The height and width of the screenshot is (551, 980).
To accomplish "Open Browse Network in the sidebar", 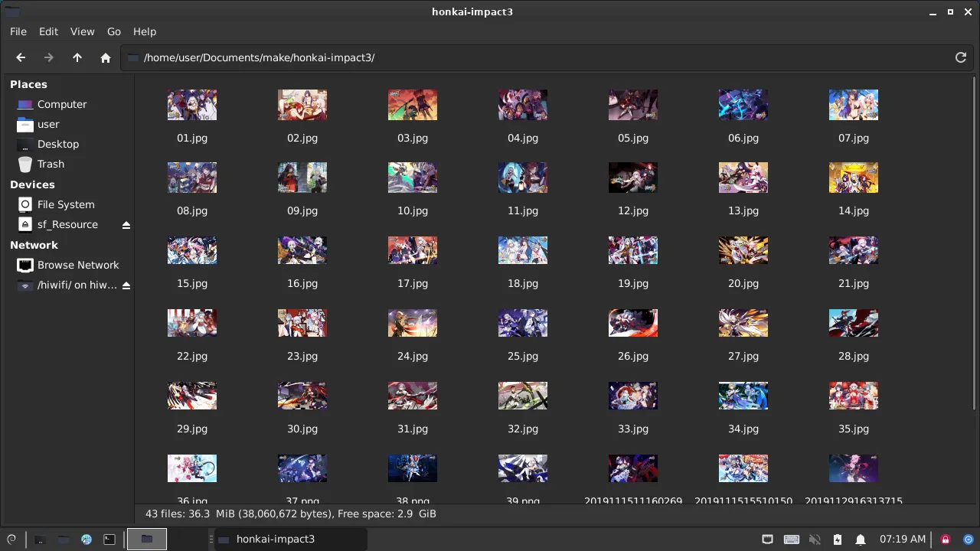I will pos(77,265).
